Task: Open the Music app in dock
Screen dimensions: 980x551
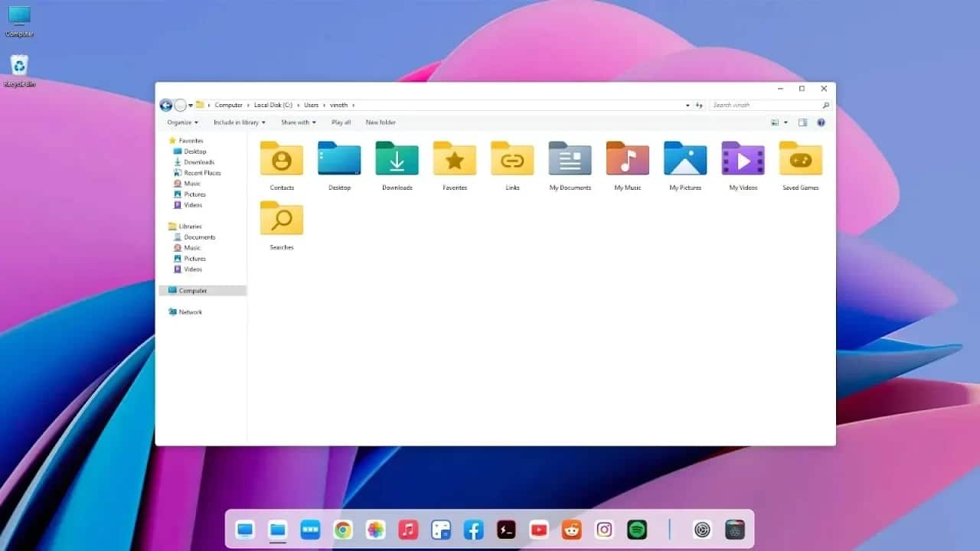Action: [408, 530]
